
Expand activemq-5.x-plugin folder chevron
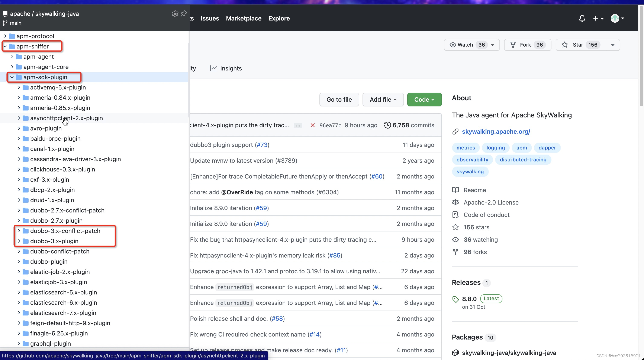pyautogui.click(x=19, y=87)
